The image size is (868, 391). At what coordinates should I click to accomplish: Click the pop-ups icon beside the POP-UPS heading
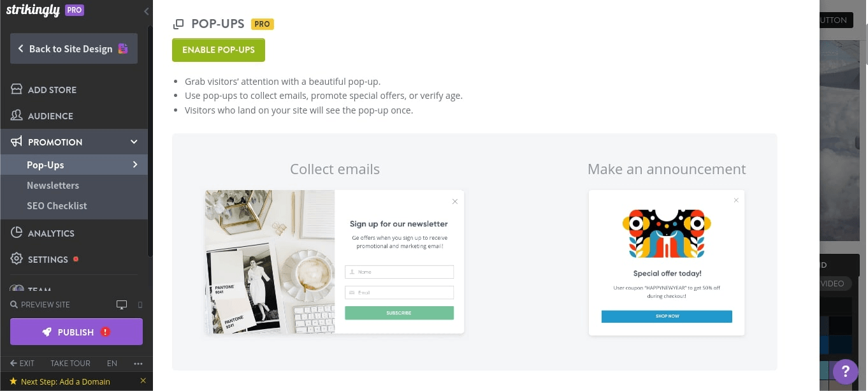[178, 24]
